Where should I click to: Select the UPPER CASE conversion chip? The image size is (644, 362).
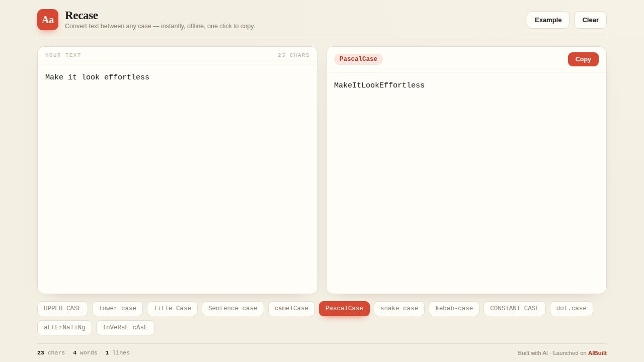62,309
